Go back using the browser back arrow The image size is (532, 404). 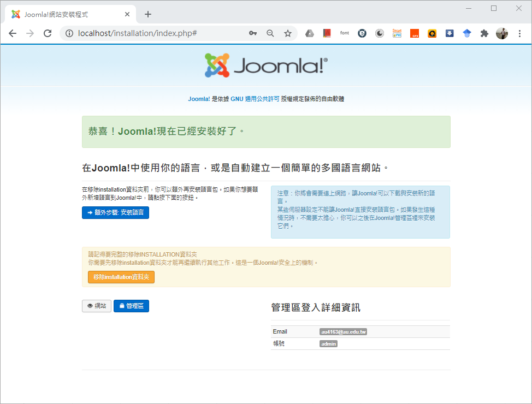(x=13, y=33)
